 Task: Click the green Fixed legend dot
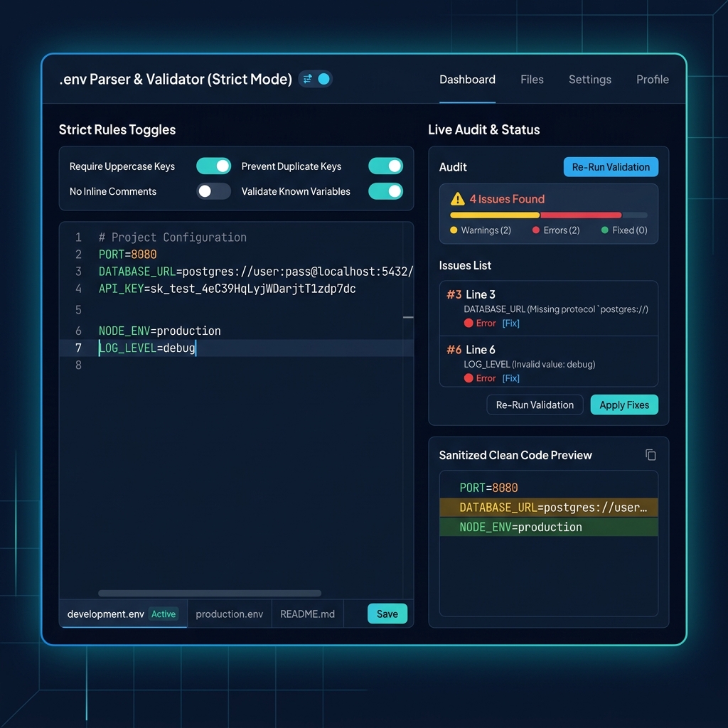[604, 230]
